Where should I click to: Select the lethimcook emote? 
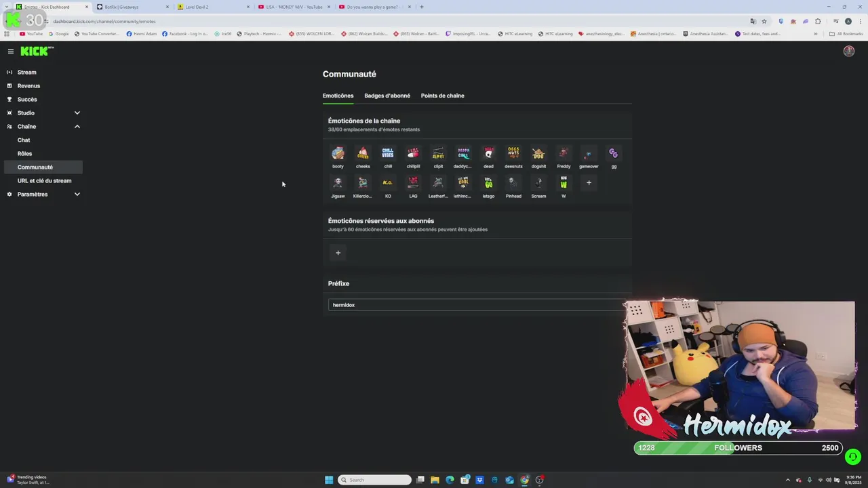(x=463, y=183)
